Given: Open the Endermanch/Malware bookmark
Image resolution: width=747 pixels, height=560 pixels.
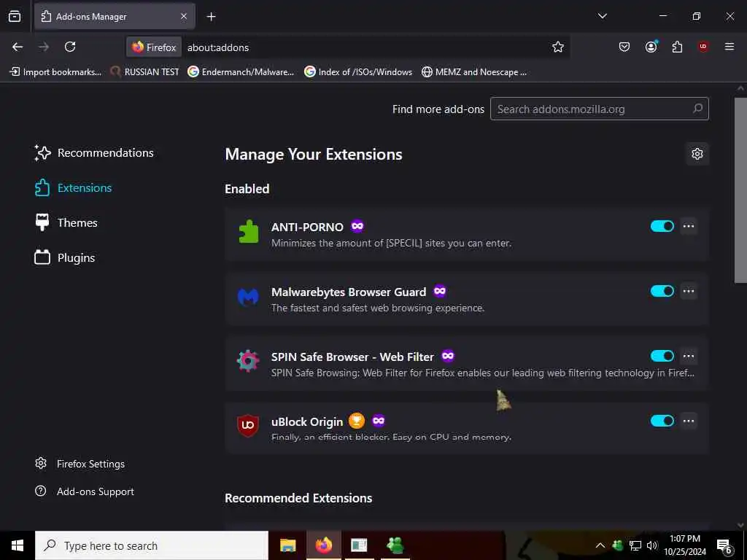Looking at the screenshot, I should click(x=241, y=72).
